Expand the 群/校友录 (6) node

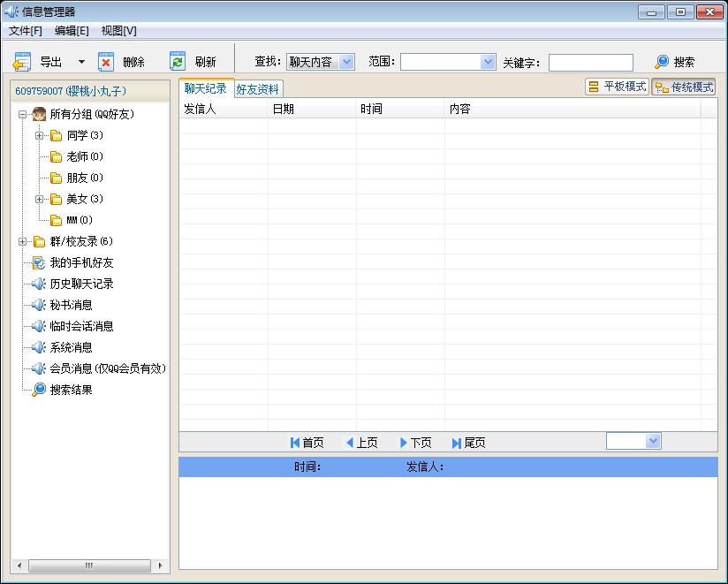click(x=22, y=241)
